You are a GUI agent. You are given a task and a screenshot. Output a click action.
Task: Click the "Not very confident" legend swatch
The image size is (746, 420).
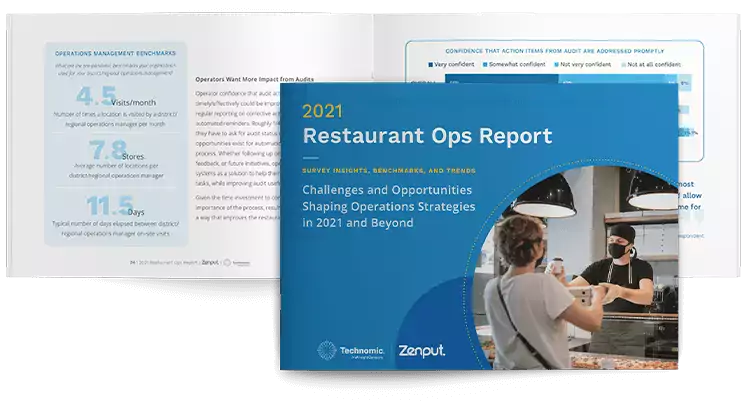tap(556, 65)
